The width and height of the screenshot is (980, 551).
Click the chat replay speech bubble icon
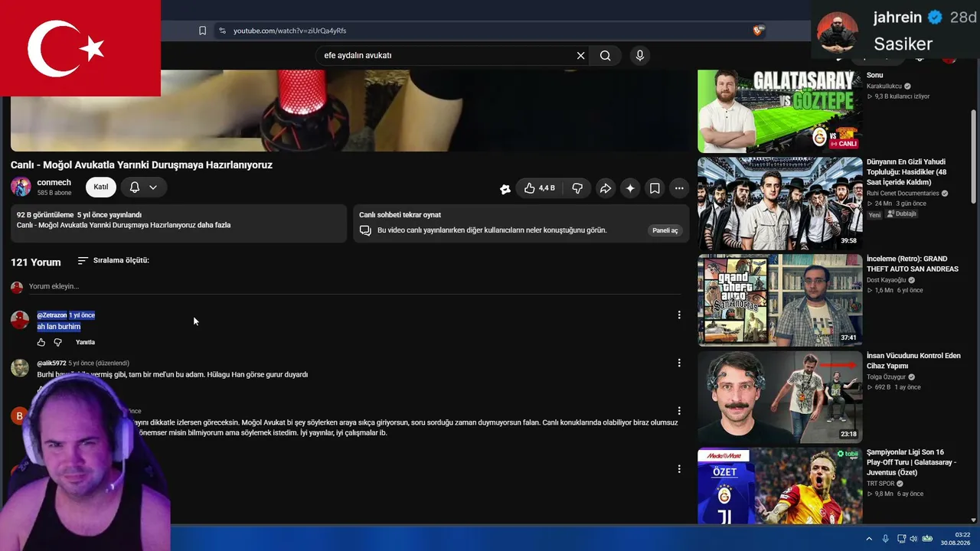tap(365, 230)
